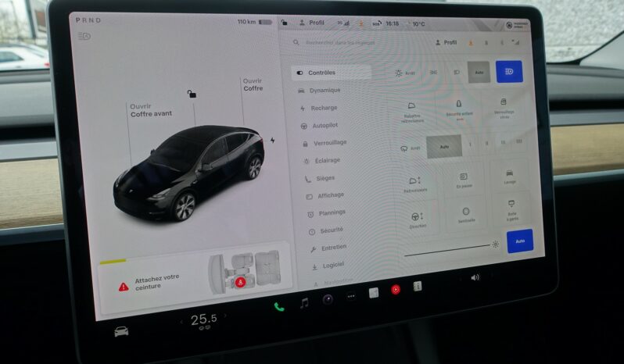Launch the red YouTube Music app icon

(x=395, y=290)
